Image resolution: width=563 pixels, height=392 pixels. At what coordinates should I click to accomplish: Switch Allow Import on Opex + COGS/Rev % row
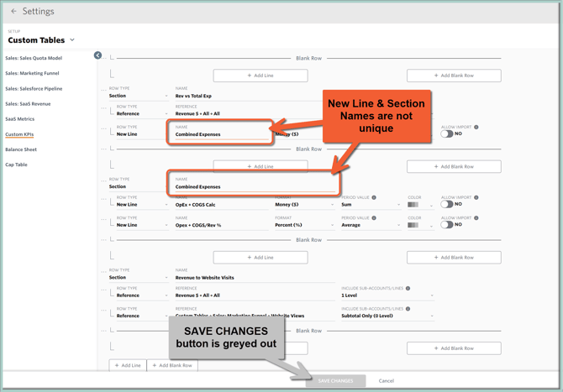click(446, 225)
